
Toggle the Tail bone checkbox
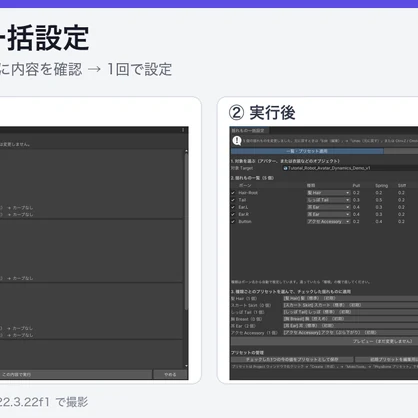click(x=233, y=200)
